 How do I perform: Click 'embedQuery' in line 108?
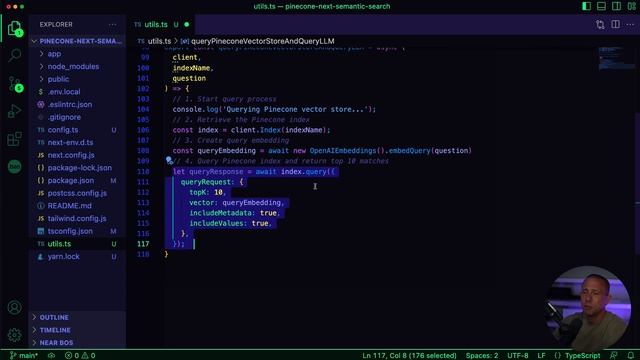410,151
